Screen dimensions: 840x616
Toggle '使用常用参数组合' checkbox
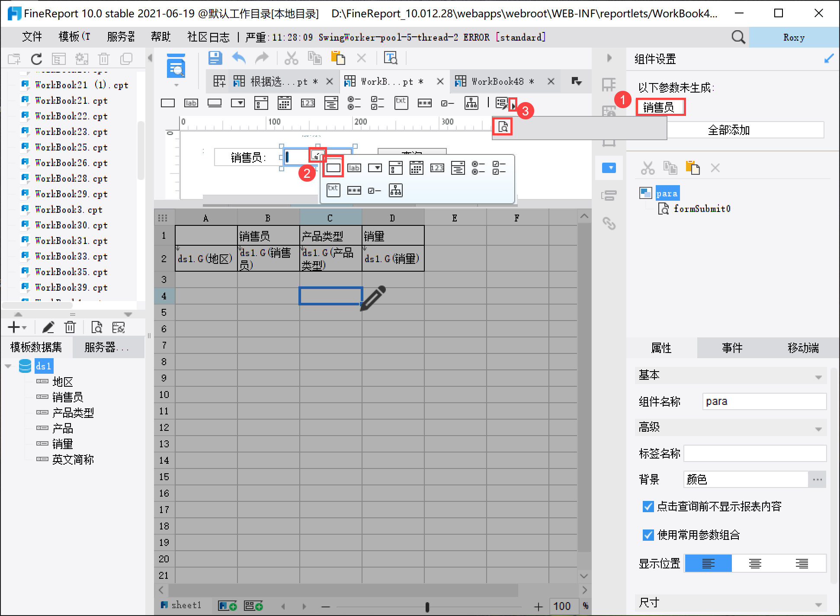(648, 535)
